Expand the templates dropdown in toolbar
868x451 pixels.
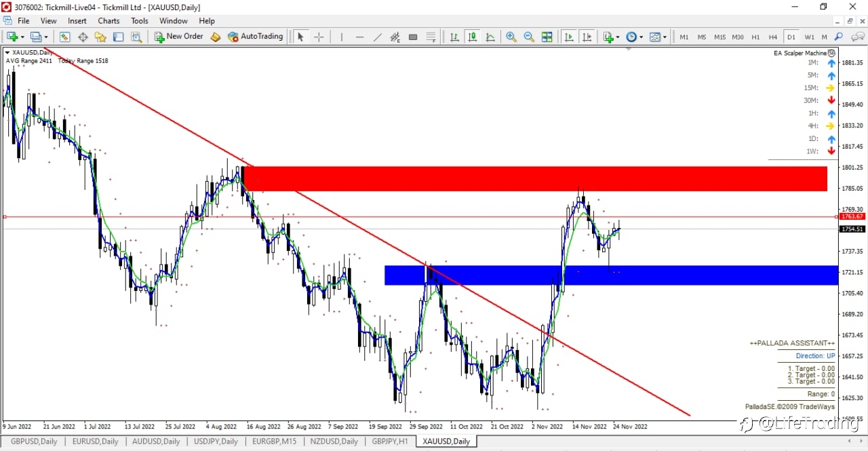pos(658,37)
